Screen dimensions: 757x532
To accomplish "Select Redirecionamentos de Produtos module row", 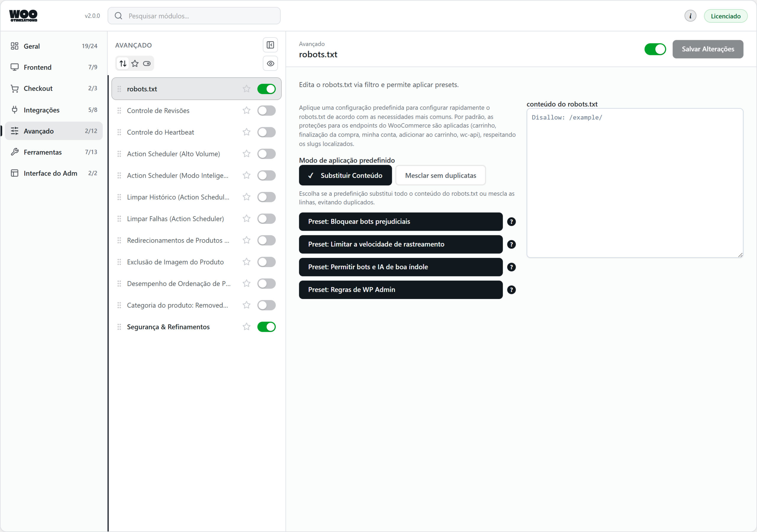I will tap(196, 240).
